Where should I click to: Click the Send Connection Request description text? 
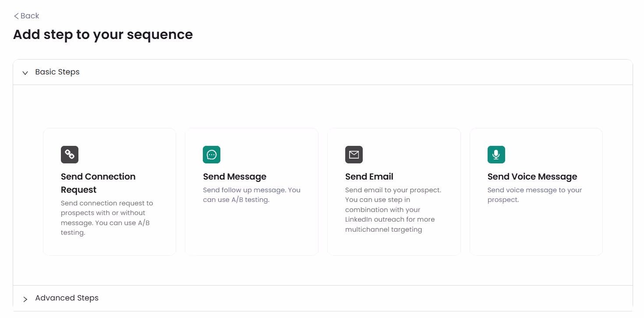point(107,218)
